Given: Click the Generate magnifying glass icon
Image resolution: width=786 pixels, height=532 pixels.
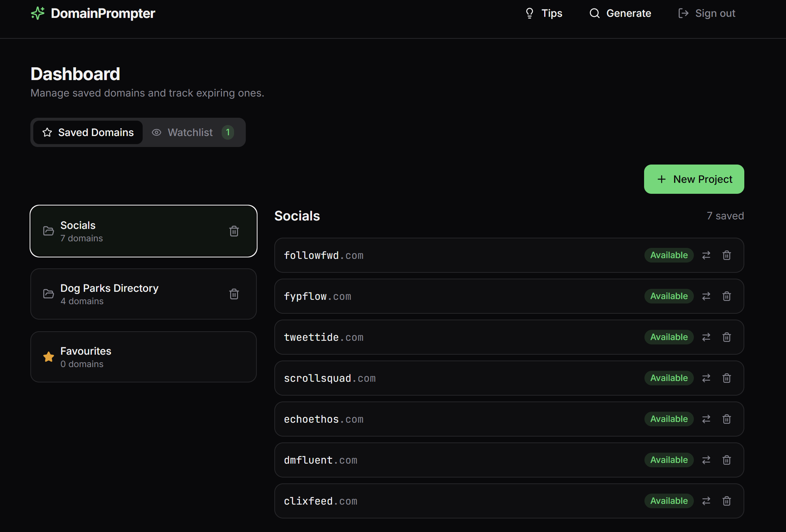Looking at the screenshot, I should 594,13.
